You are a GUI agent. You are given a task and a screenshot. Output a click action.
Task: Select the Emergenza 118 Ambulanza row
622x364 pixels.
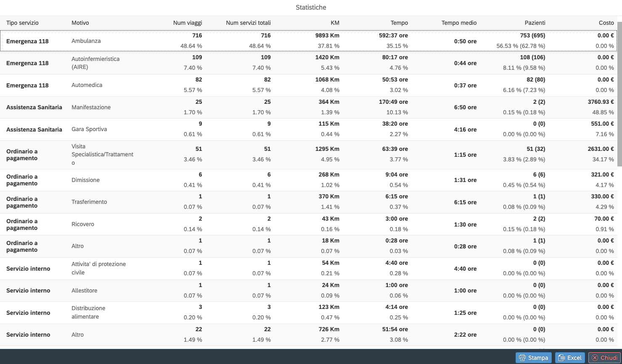pos(86,41)
